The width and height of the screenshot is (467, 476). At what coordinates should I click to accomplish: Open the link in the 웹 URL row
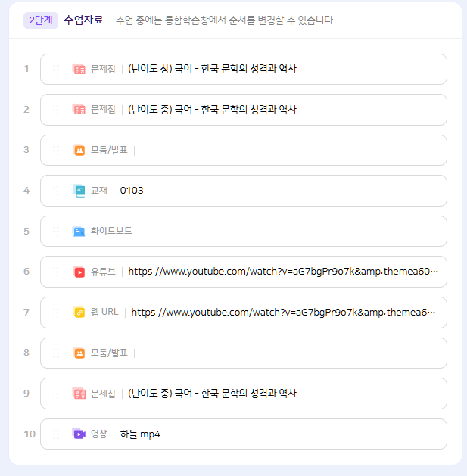pyautogui.click(x=284, y=312)
